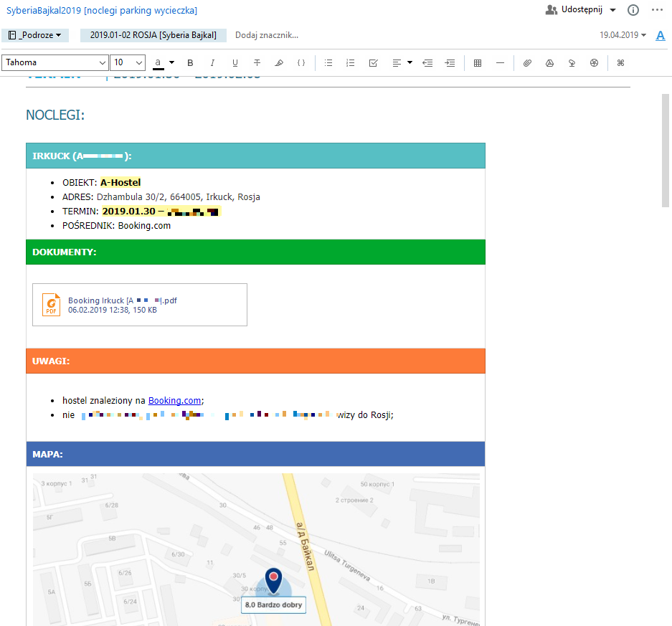
Task: Click the 8,0 Bardzo dobry map label
Action: tap(273, 605)
